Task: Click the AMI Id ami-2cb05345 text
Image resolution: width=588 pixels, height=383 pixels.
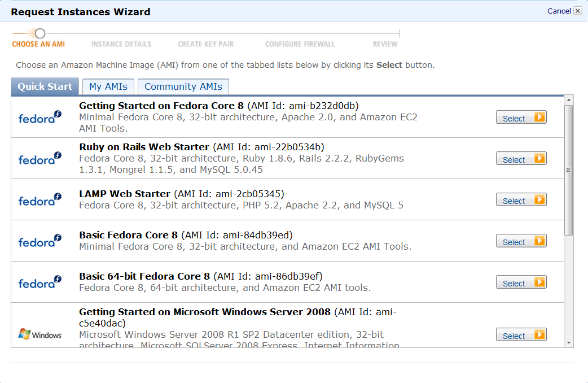Action: (229, 194)
